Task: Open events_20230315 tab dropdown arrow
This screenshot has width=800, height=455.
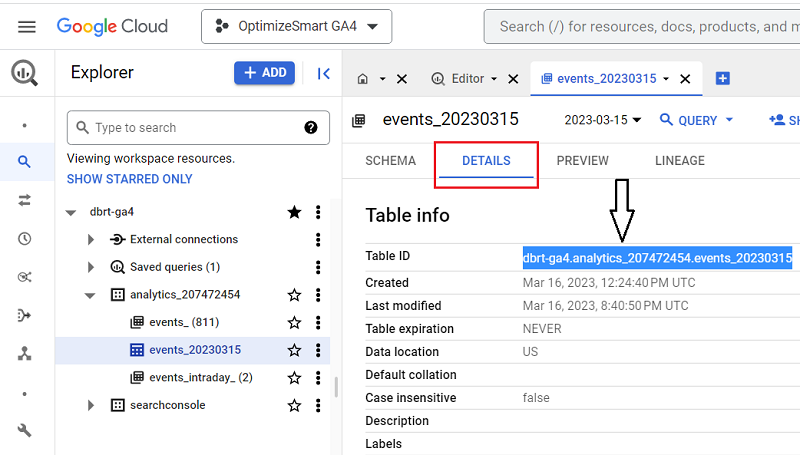Action: click(x=666, y=79)
